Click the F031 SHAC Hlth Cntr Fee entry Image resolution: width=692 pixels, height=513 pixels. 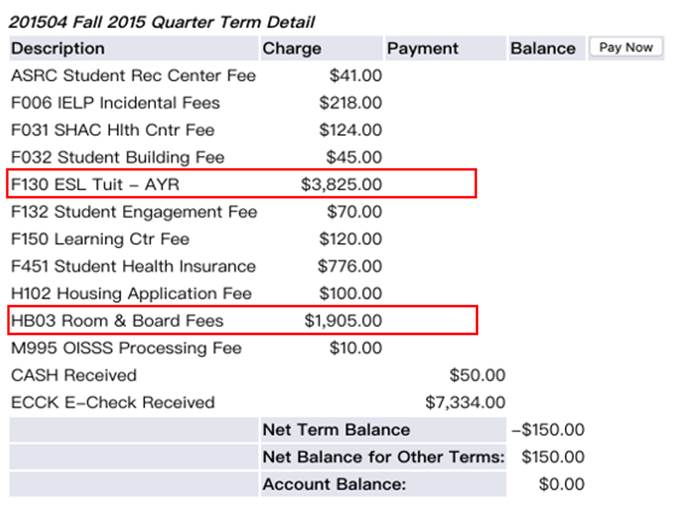pyautogui.click(x=112, y=130)
